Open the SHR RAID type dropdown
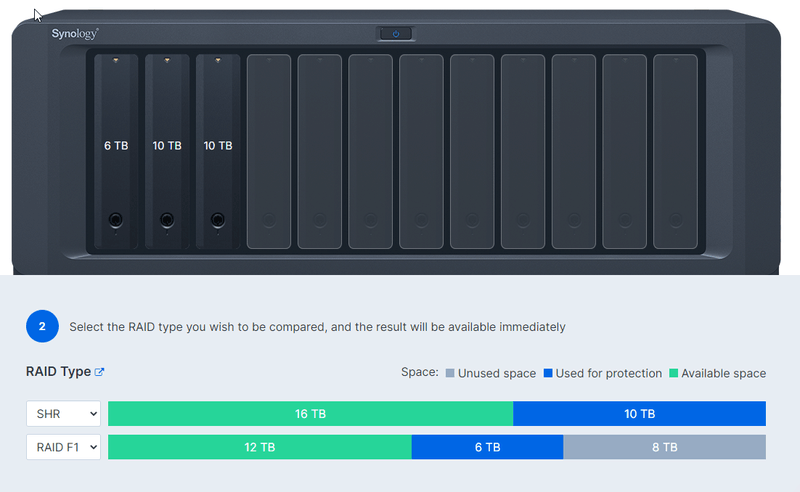This screenshot has height=492, width=800. 63,413
